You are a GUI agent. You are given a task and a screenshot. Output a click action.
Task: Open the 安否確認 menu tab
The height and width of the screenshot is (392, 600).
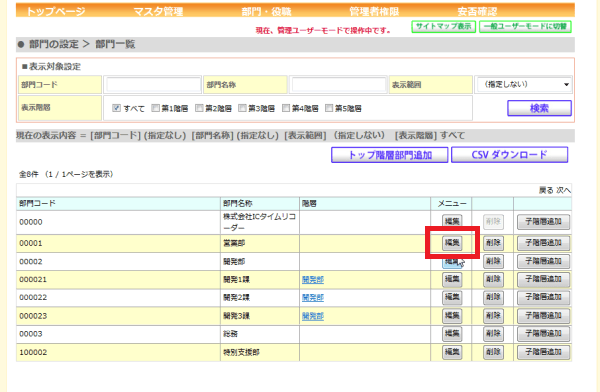coord(477,11)
